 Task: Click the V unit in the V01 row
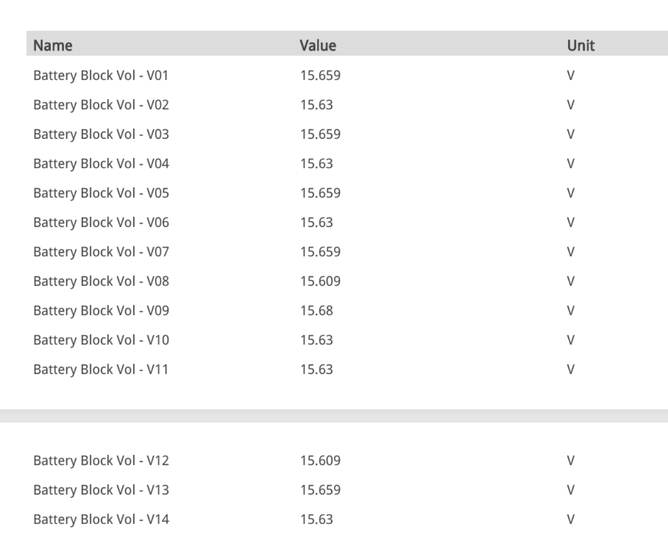click(571, 75)
